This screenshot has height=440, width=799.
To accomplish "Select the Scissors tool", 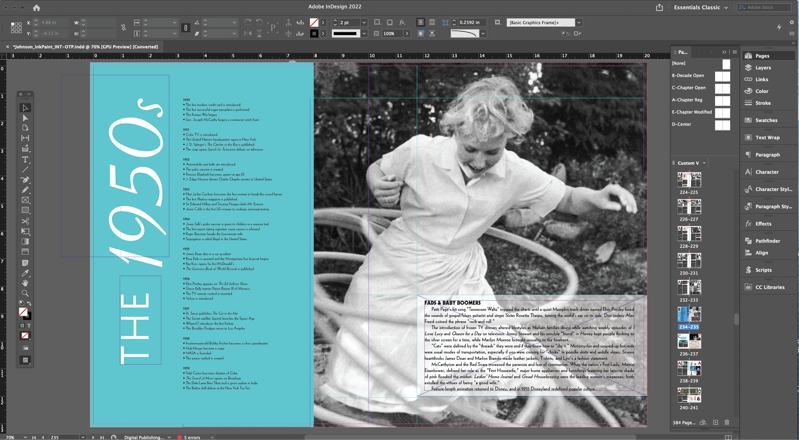I will [x=25, y=221].
